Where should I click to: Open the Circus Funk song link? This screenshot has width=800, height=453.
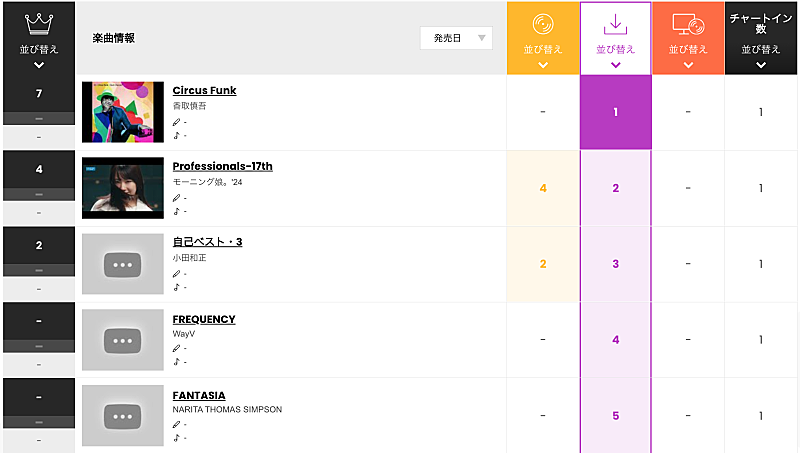pyautogui.click(x=204, y=90)
